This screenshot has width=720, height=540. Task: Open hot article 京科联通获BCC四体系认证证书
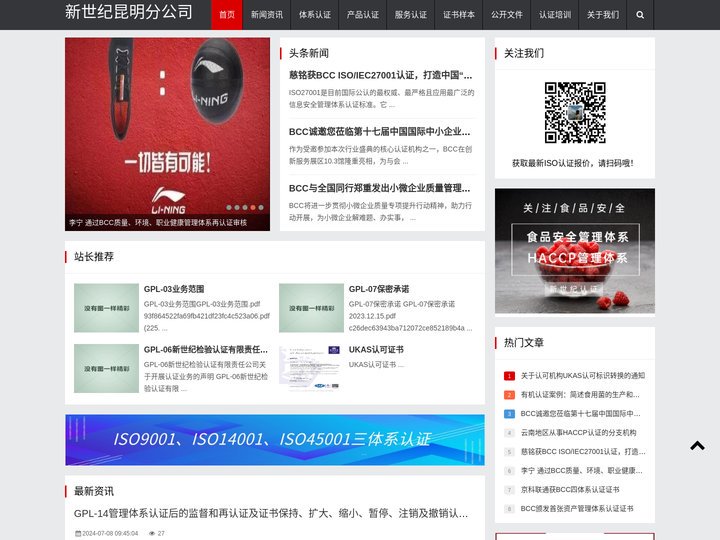point(570,490)
